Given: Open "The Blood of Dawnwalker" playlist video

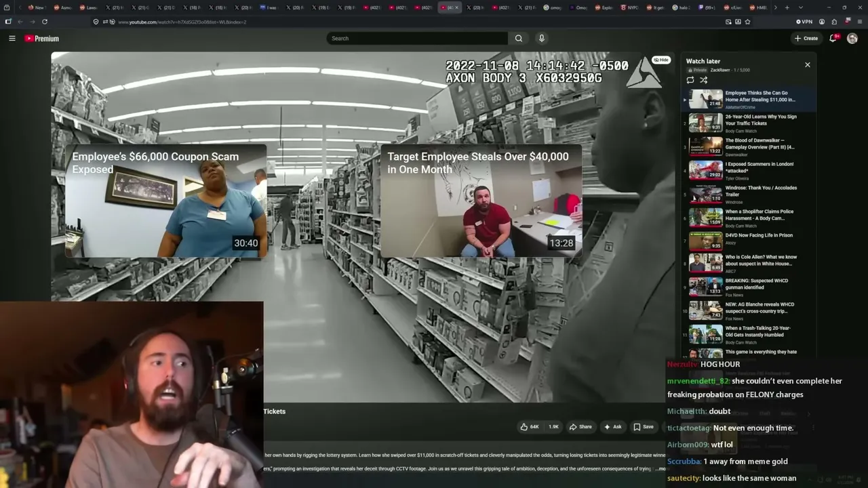Looking at the screenshot, I should point(749,146).
